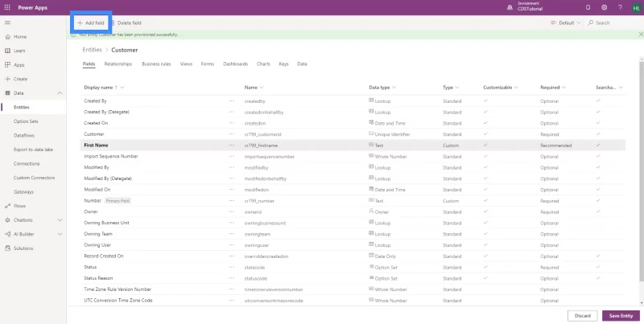Click the Discard button
The height and width of the screenshot is (324, 644).
click(x=582, y=316)
